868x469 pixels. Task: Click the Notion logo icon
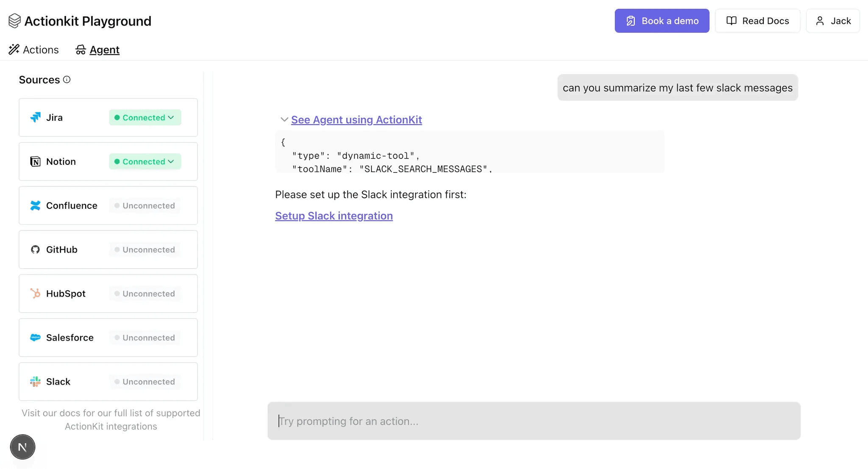[36, 161]
